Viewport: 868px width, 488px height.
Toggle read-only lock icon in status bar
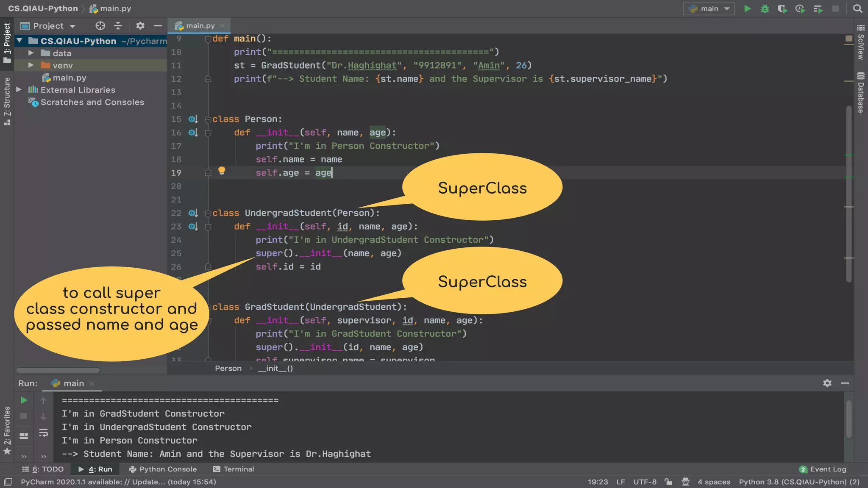(x=668, y=482)
